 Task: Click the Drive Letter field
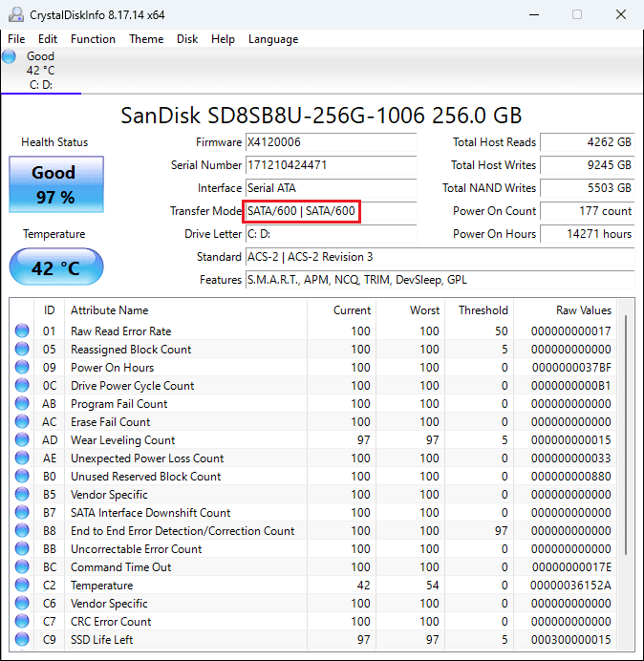pos(331,233)
